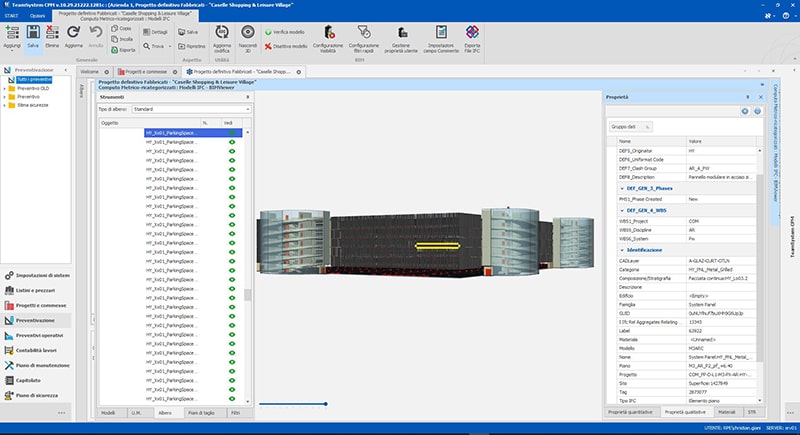
Task: Select Tutti i preventivi in the tree
Action: point(34,80)
